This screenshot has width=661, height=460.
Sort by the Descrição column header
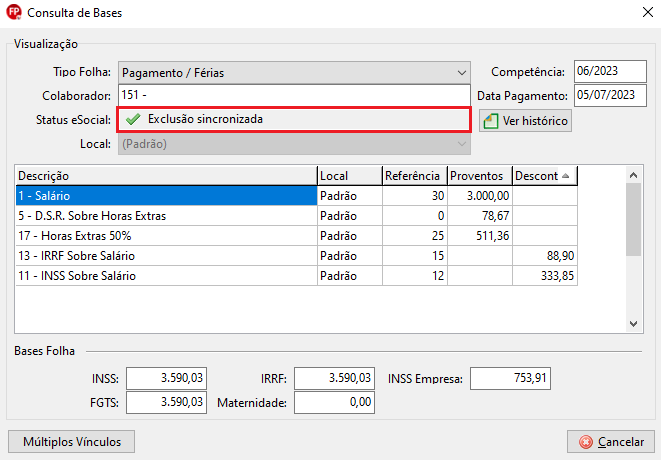[x=167, y=176]
